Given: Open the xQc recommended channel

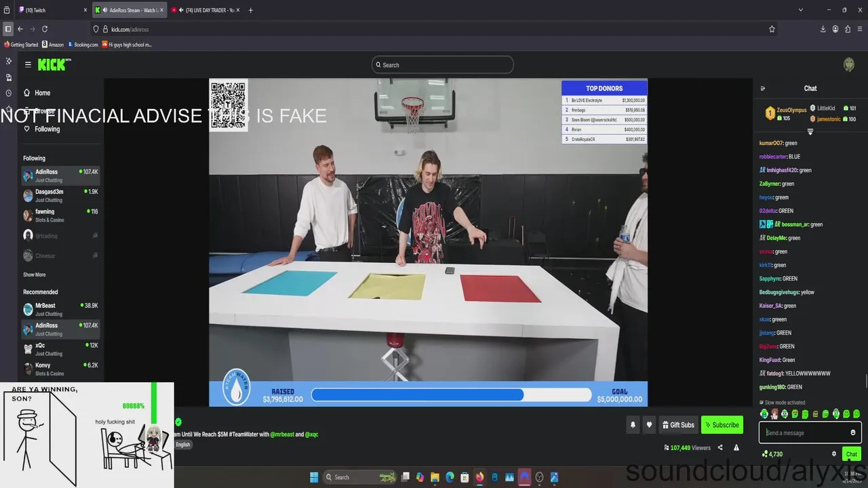Looking at the screenshot, I should pyautogui.click(x=60, y=349).
